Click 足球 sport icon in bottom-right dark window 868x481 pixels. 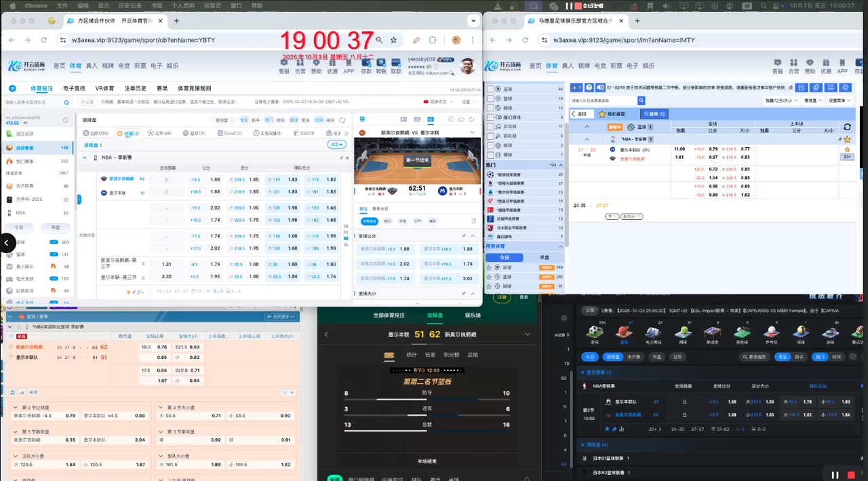(x=595, y=333)
